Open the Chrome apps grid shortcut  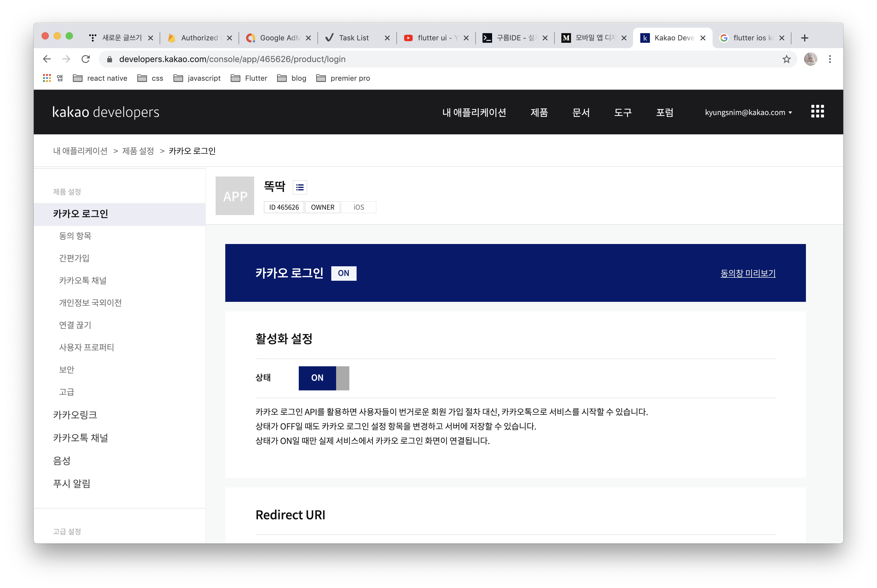47,78
